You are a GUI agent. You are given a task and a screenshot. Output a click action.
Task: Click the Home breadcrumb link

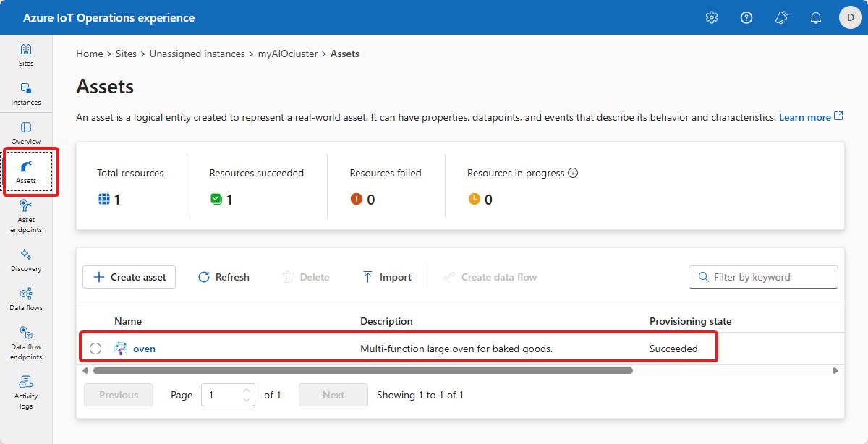[x=90, y=54]
